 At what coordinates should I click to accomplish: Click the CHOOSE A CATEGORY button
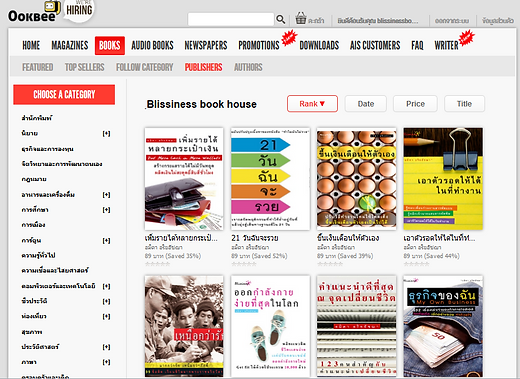(x=64, y=95)
